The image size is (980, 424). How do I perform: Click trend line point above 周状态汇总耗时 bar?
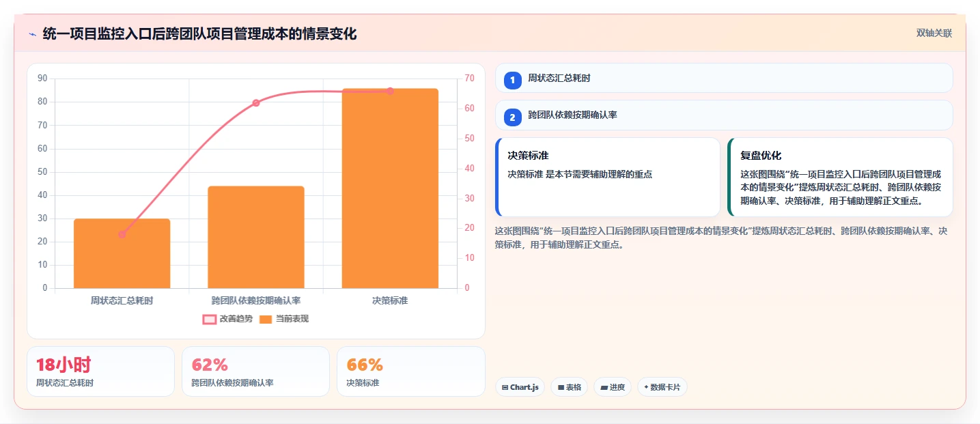click(x=122, y=234)
